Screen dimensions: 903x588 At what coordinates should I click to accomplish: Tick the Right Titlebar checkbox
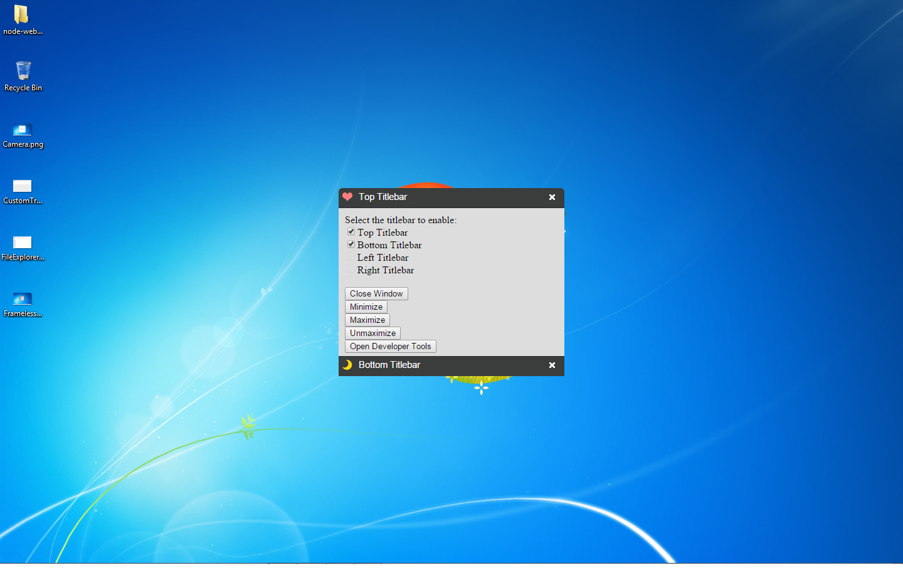tap(351, 270)
